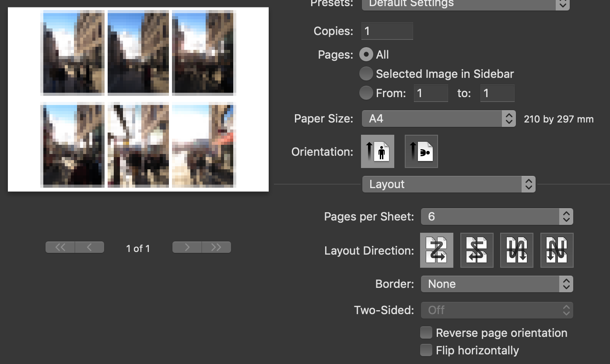Open the Paper Size dropdown
Viewport: 610px width, 364px height.
(x=438, y=118)
